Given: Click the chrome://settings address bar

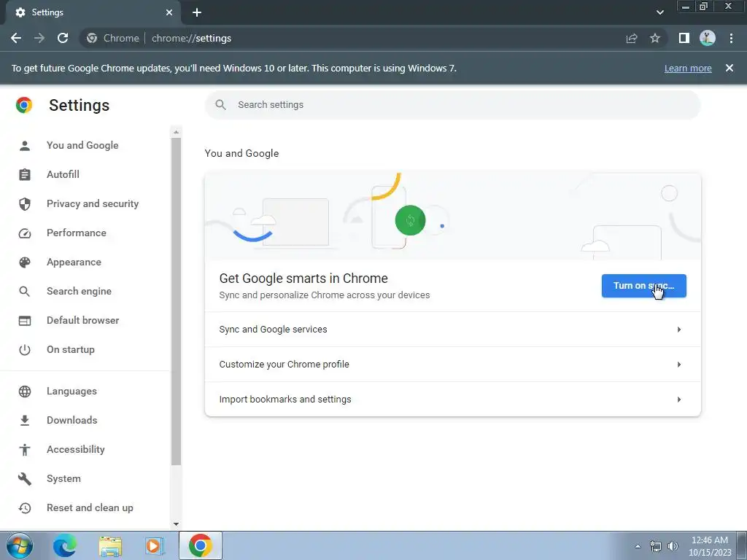Looking at the screenshot, I should click(x=191, y=38).
